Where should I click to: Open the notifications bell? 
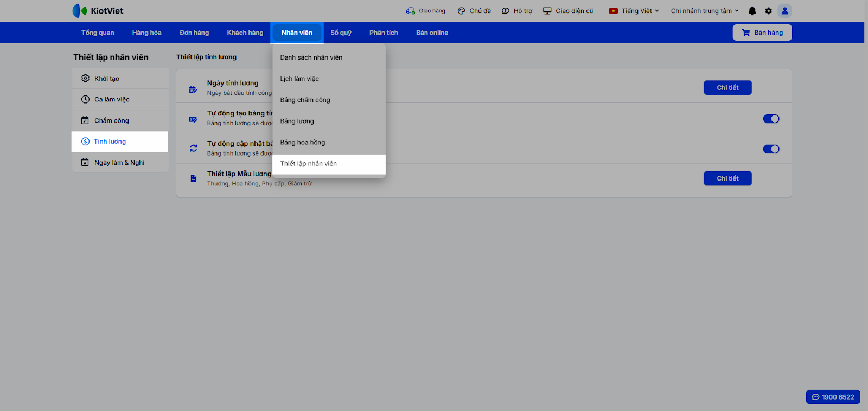click(x=752, y=11)
